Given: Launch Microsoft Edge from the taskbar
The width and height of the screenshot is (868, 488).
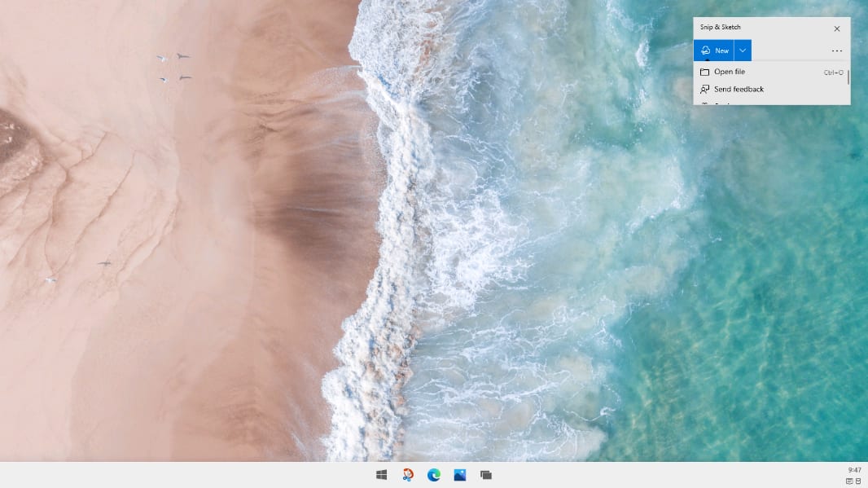Looking at the screenshot, I should [434, 475].
